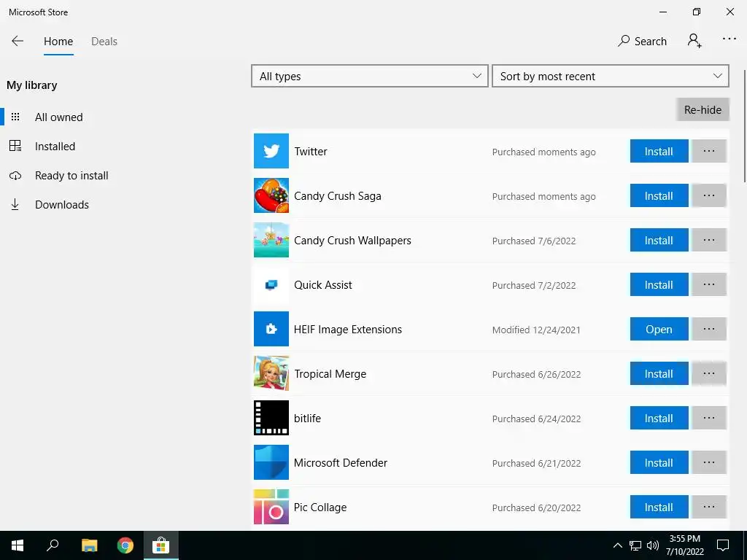Install Twitter
The height and width of the screenshot is (560, 747).
tap(659, 151)
